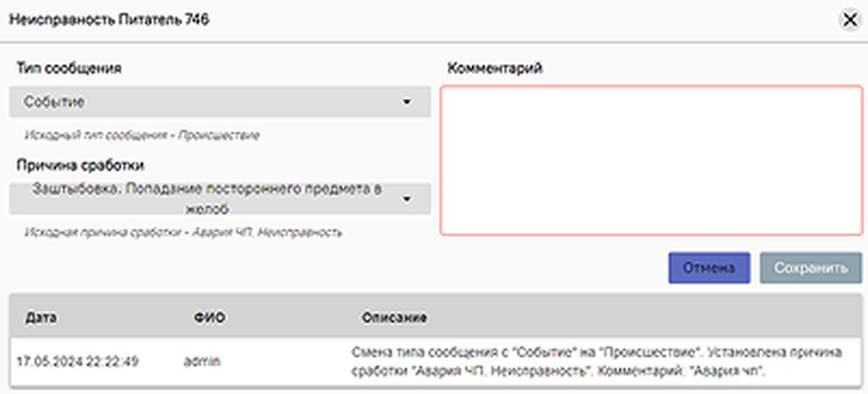
Task: Click the Комментарий field label
Action: pyautogui.click(x=495, y=69)
